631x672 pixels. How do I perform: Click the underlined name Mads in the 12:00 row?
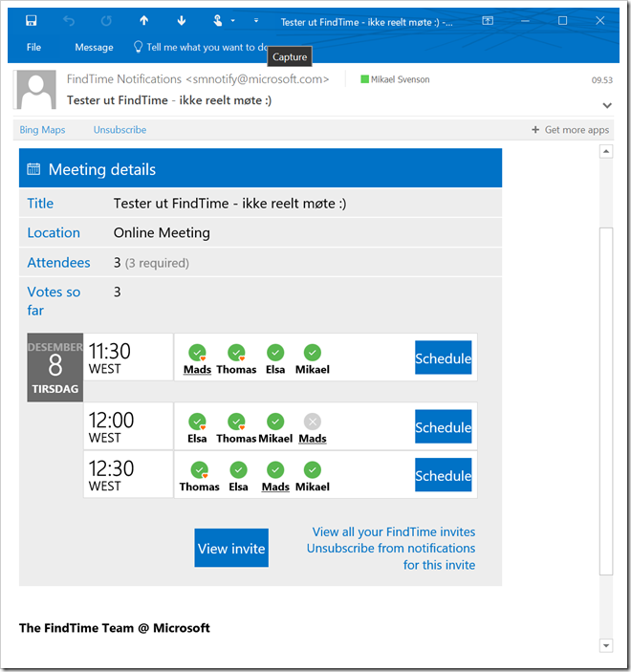click(313, 439)
